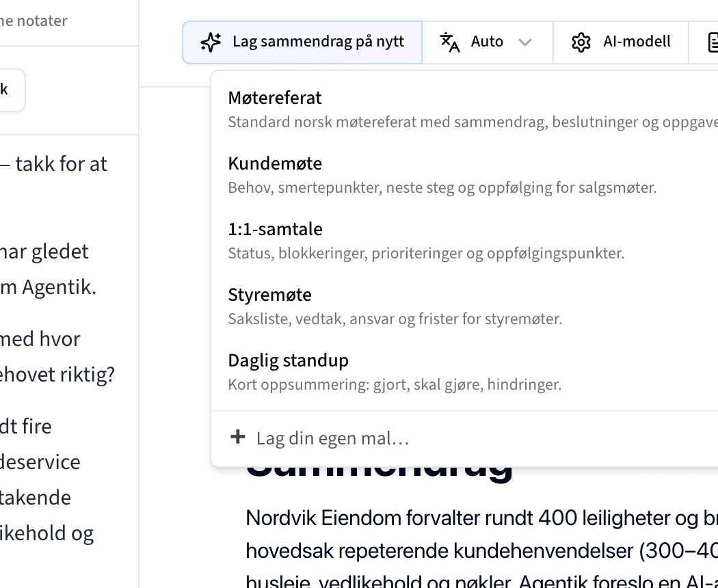Screen dimensions: 718x588
Task: Click the translate language icon
Action: click(450, 42)
